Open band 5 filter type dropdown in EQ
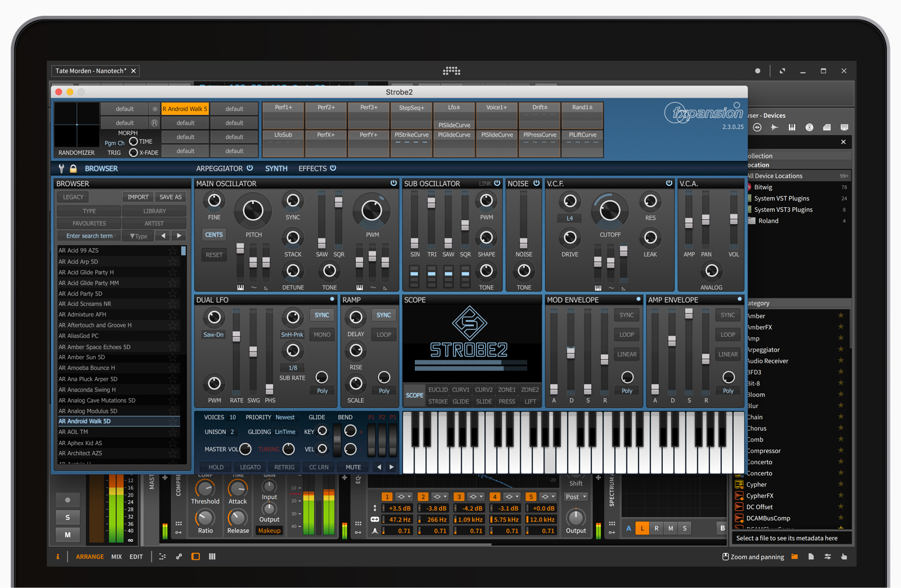901x588 pixels. 548,497
